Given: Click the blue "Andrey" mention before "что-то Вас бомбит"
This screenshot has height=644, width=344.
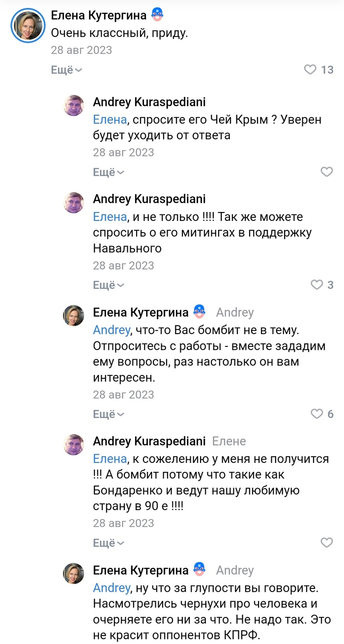Looking at the screenshot, I should pos(111,330).
